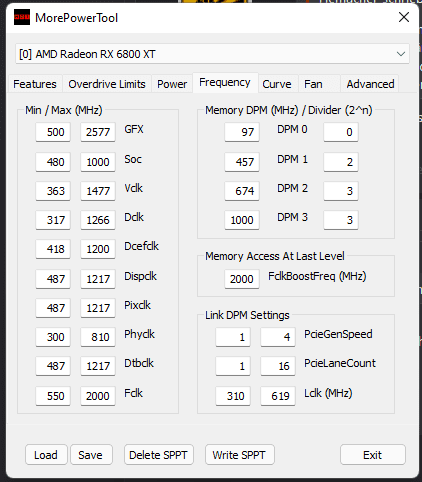422x482 pixels.
Task: Select the Pixclk maximum field
Action: pos(98,308)
